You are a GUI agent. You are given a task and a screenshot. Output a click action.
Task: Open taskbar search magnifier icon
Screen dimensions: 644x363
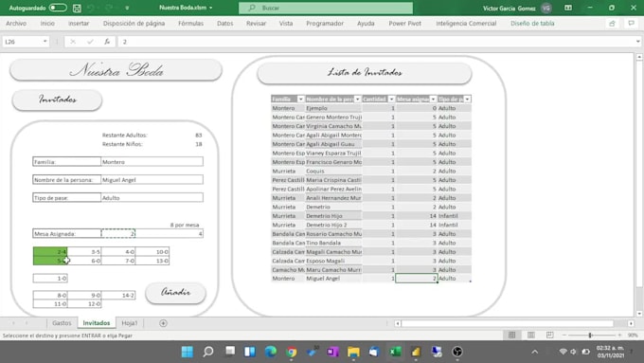point(208,352)
